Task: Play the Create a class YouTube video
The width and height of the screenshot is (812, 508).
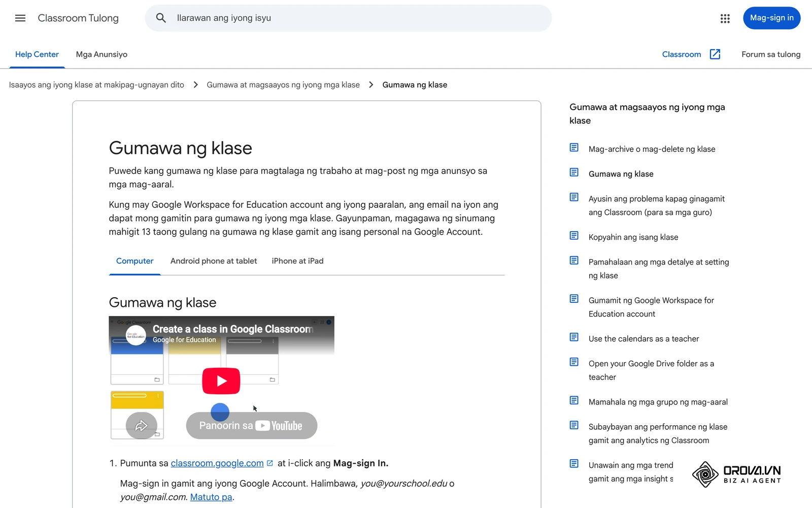Action: pyautogui.click(x=221, y=381)
